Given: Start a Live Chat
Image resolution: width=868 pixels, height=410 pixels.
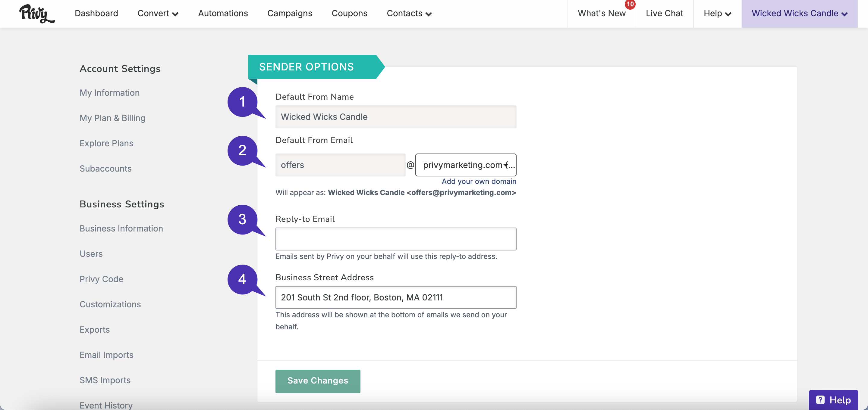Looking at the screenshot, I should [664, 14].
